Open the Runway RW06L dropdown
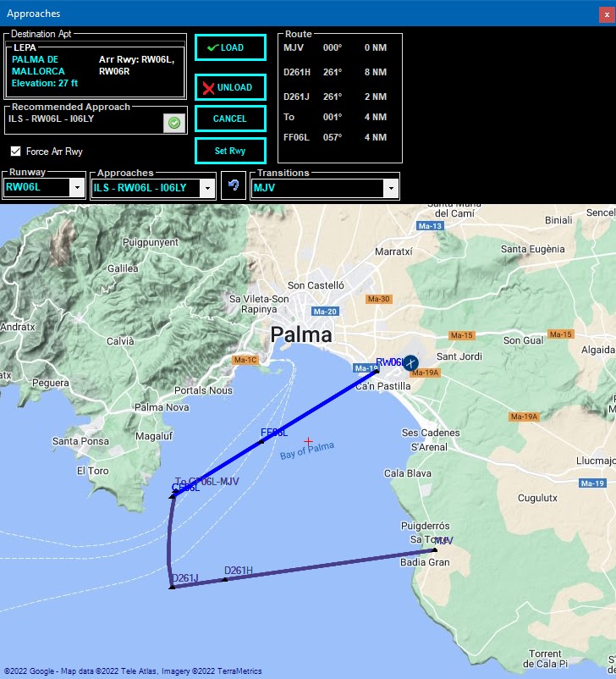Image resolution: width=616 pixels, height=679 pixels. 77,188
